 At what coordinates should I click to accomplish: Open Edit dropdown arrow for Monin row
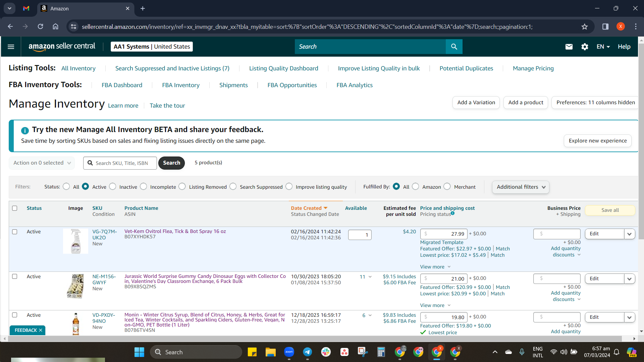tap(629, 317)
